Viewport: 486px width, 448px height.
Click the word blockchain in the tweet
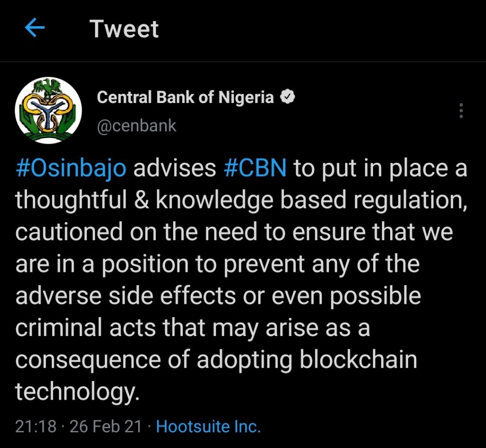[x=358, y=360]
